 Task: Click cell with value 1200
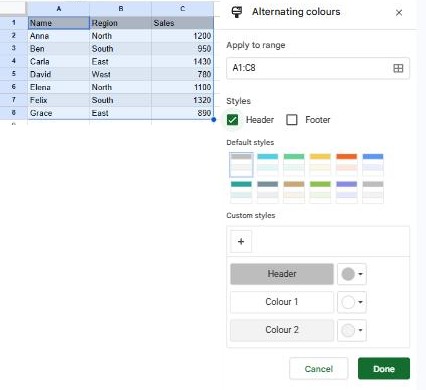(x=182, y=36)
